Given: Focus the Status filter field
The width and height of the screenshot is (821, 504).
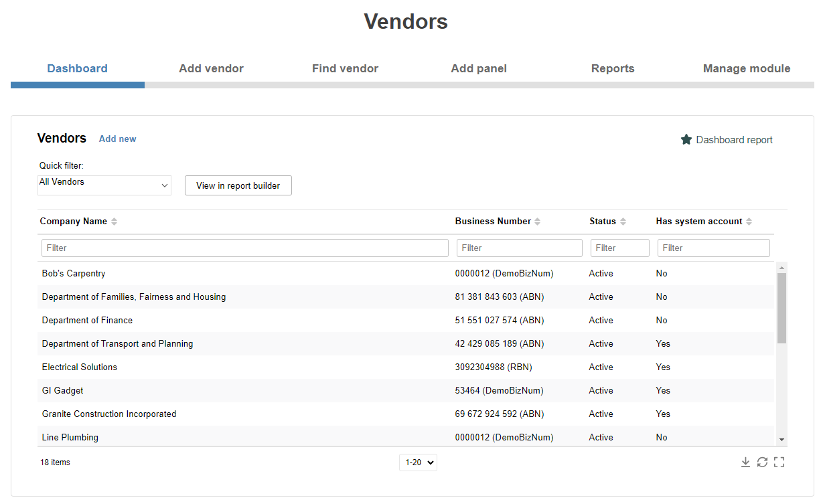Looking at the screenshot, I should pyautogui.click(x=620, y=248).
